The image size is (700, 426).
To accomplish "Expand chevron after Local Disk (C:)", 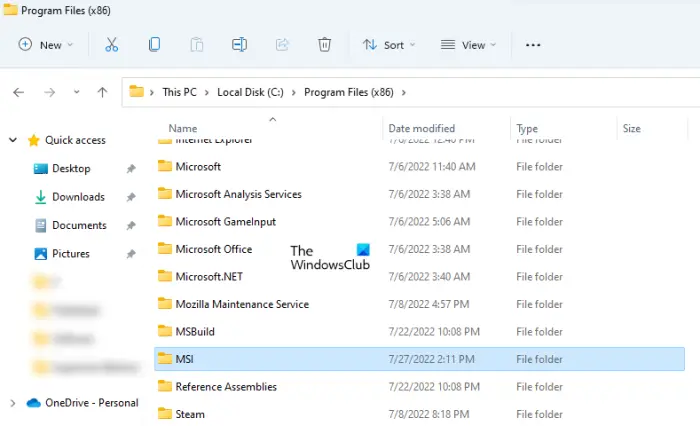I will point(293,92).
